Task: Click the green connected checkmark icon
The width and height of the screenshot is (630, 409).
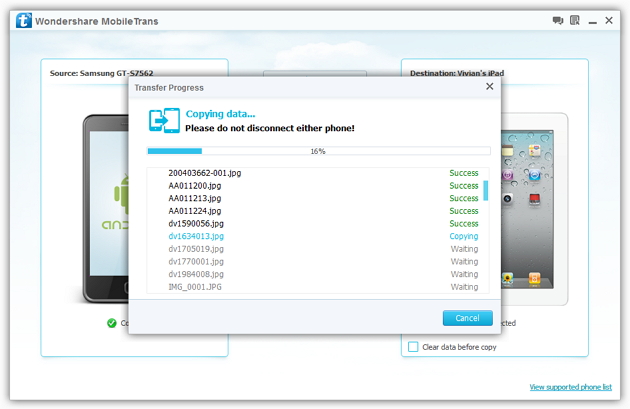Action: (x=112, y=323)
